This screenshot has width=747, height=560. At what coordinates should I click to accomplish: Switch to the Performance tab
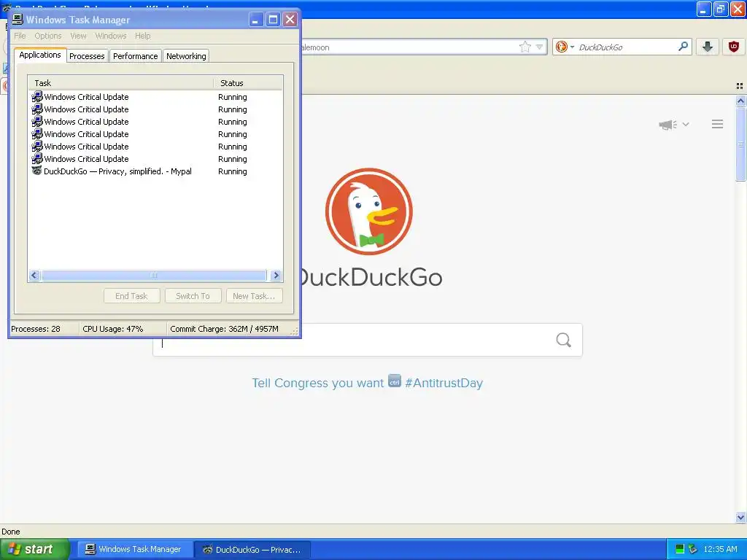[135, 56]
